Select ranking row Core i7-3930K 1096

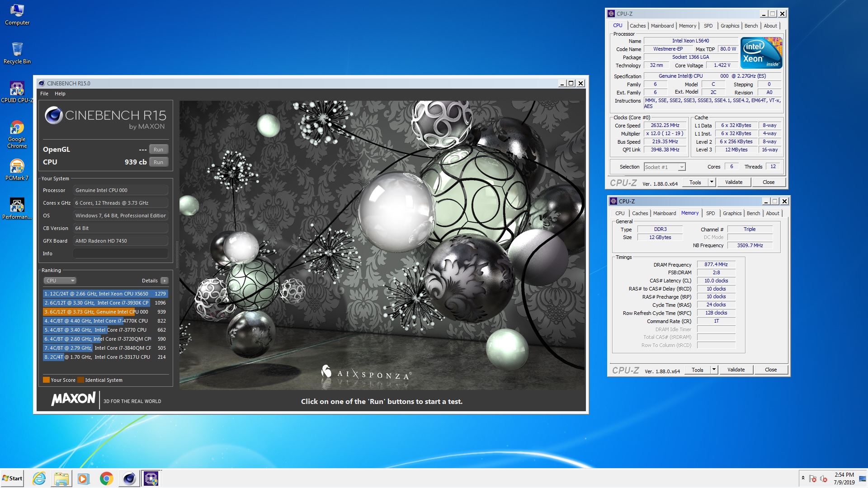click(105, 303)
